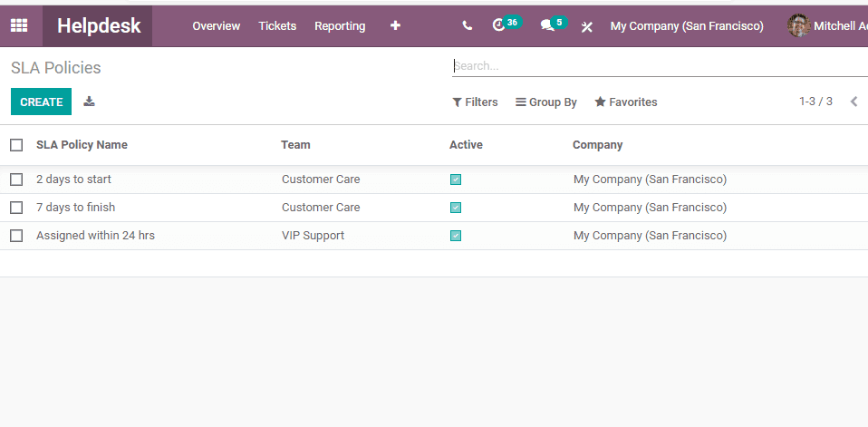
Task: Click the Mitchell Admin avatar picture
Action: pyautogui.click(x=799, y=25)
